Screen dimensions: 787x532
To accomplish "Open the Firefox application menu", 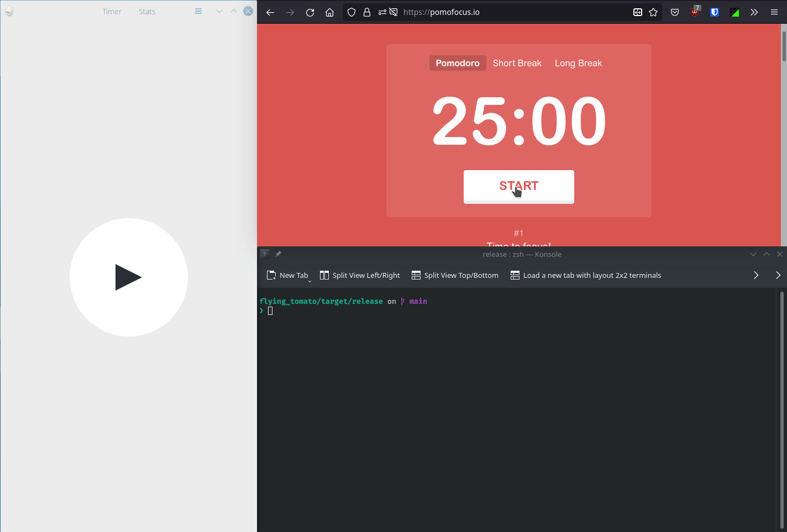I will click(774, 12).
